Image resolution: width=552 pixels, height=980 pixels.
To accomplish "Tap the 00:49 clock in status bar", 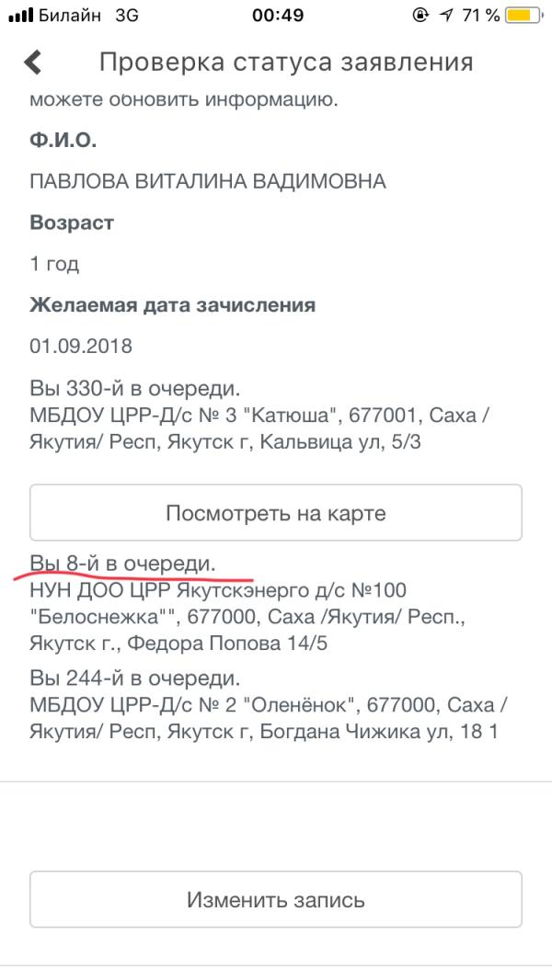I will coord(277,16).
